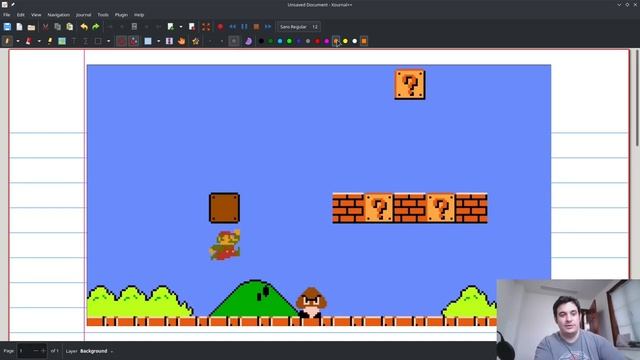
Task: Open the Edit menu
Action: [20, 15]
